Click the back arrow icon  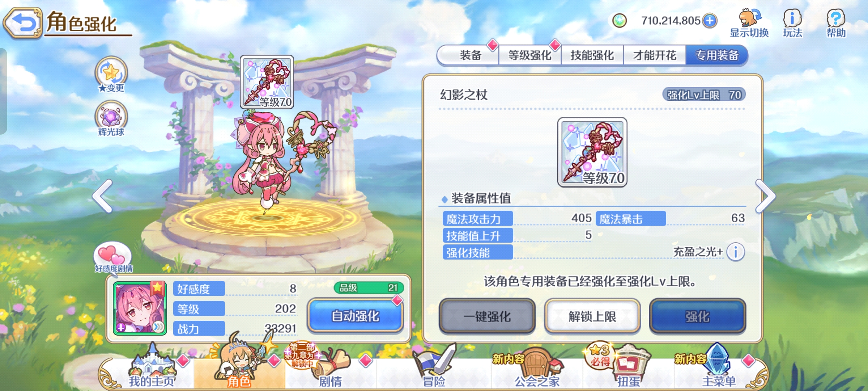[23, 24]
